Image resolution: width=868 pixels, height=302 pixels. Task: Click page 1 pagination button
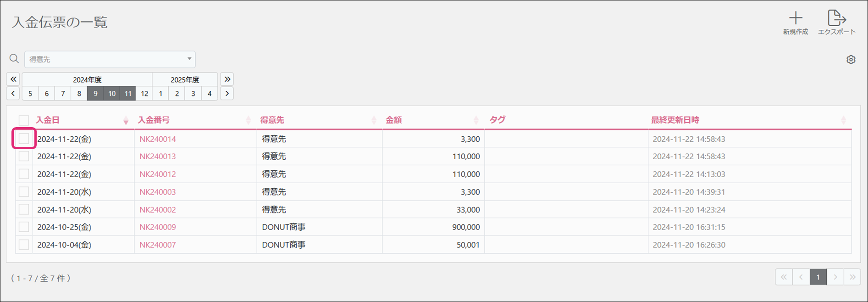point(818,277)
